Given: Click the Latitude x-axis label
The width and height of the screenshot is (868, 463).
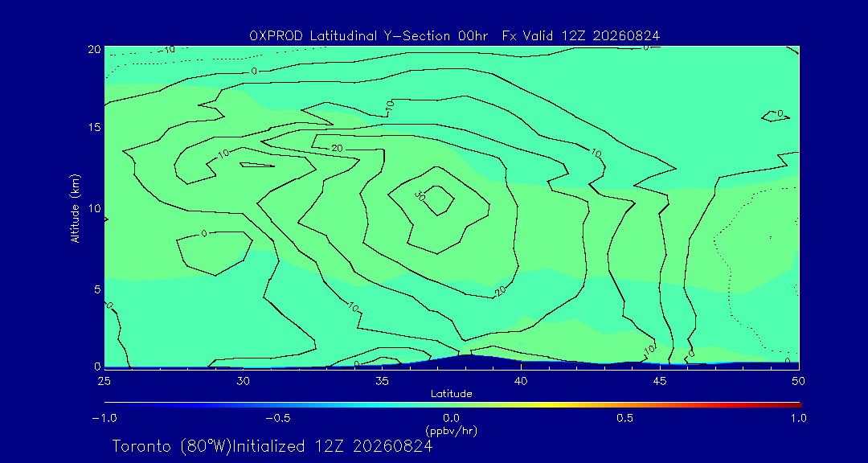Looking at the screenshot, I should [451, 394].
